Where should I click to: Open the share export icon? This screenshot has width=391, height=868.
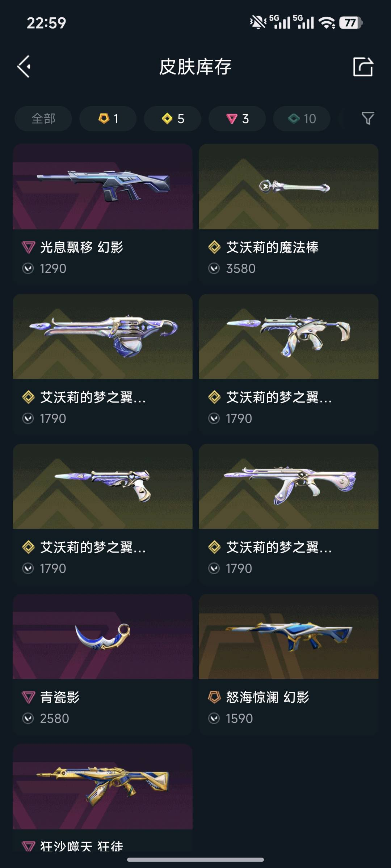click(x=363, y=67)
